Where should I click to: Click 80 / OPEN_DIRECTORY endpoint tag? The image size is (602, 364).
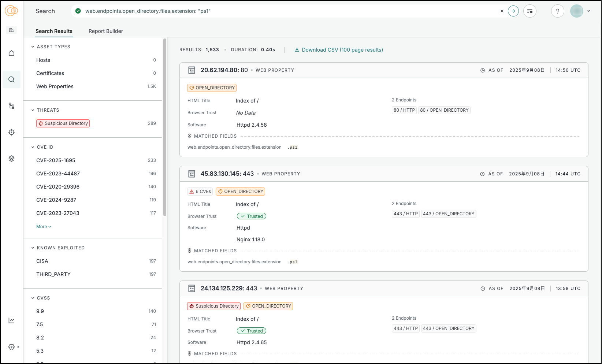(444, 110)
